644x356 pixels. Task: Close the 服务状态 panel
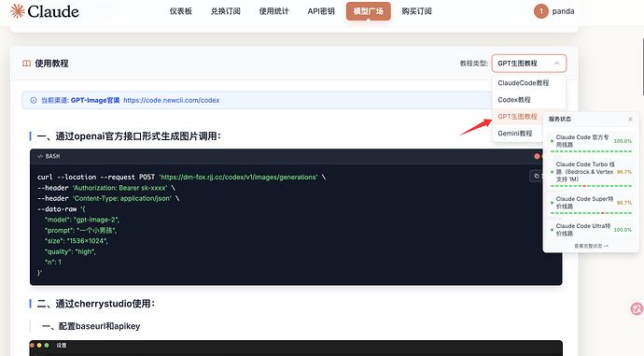[x=630, y=120]
